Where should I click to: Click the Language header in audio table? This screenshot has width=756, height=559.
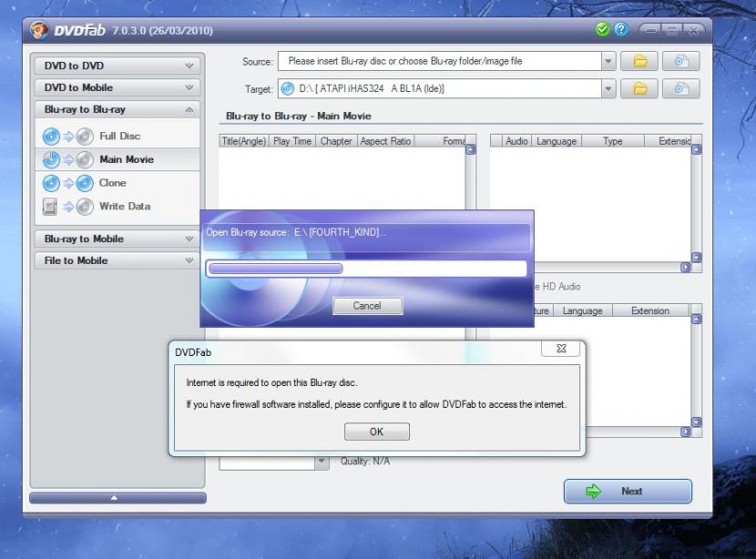pyautogui.click(x=557, y=141)
